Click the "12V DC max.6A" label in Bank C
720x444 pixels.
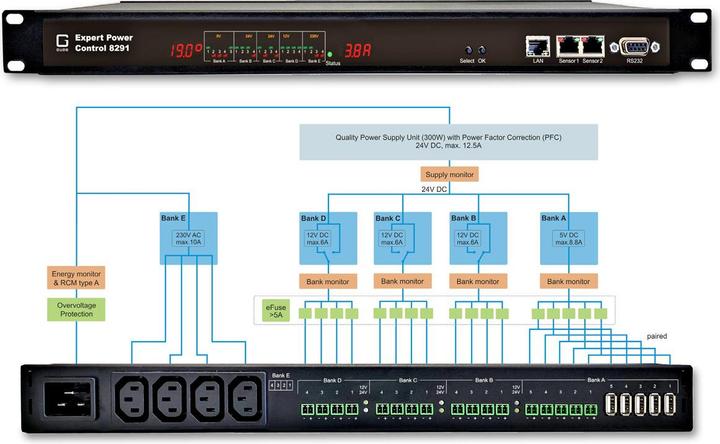tap(392, 238)
